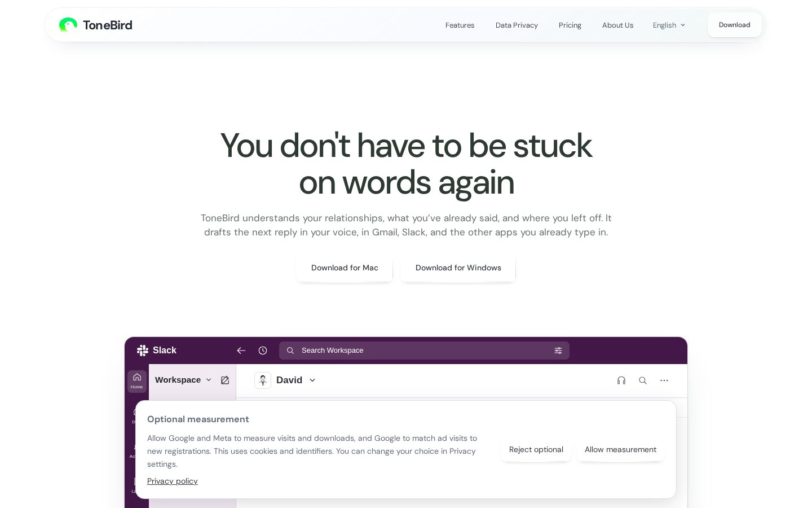The width and height of the screenshot is (812, 508).
Task: Open more options three-dot icon
Action: click(x=664, y=380)
